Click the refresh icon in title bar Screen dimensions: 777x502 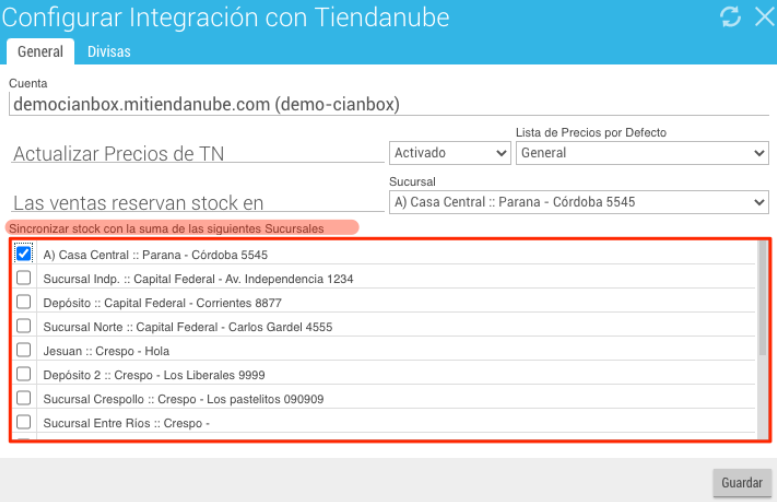pyautogui.click(x=730, y=17)
